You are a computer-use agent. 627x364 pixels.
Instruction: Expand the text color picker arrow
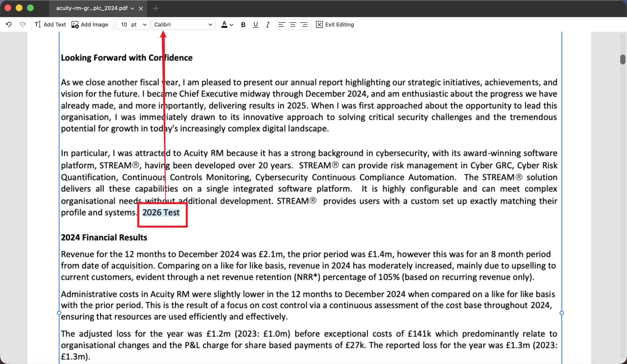(x=231, y=25)
